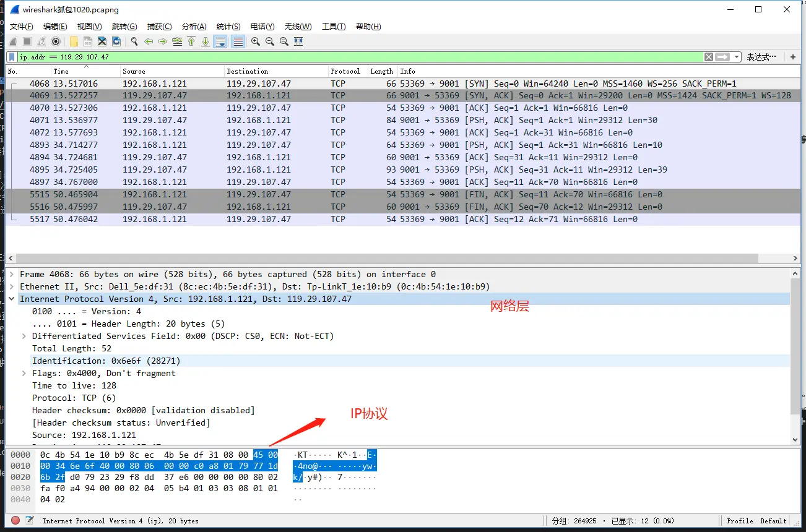
Task: Click the close capture file icon
Action: pos(102,41)
